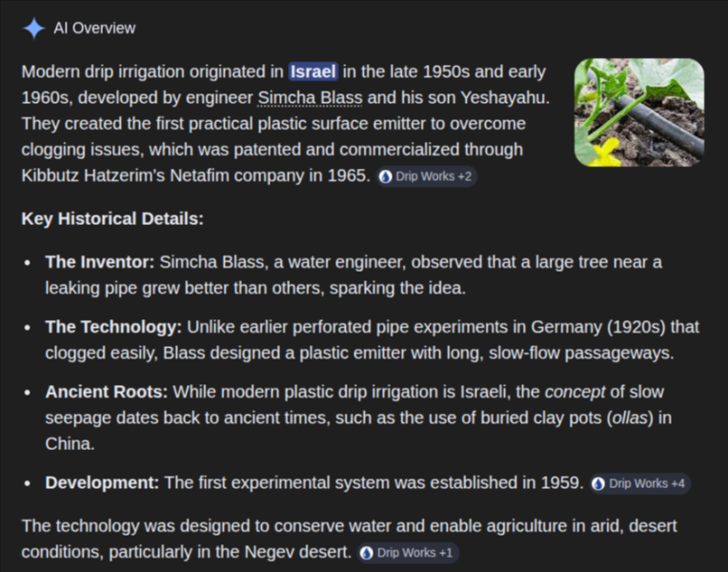Click the blue AI Overview sparkle icon
Viewport: 728px width, 572px height.
coord(33,29)
